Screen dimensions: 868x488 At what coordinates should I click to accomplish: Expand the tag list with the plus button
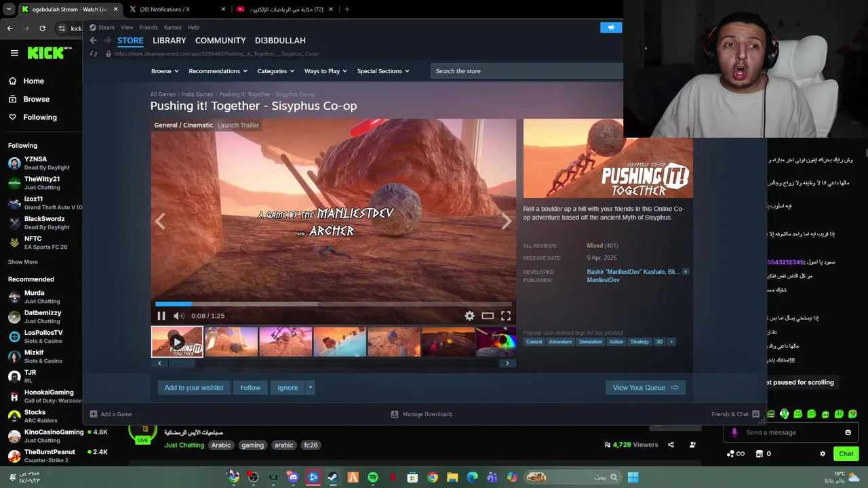pos(671,342)
